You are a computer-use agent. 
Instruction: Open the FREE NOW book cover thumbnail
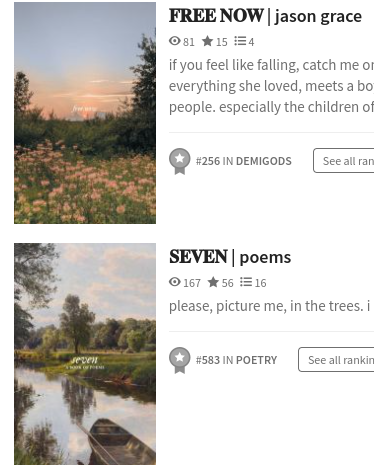[85, 113]
